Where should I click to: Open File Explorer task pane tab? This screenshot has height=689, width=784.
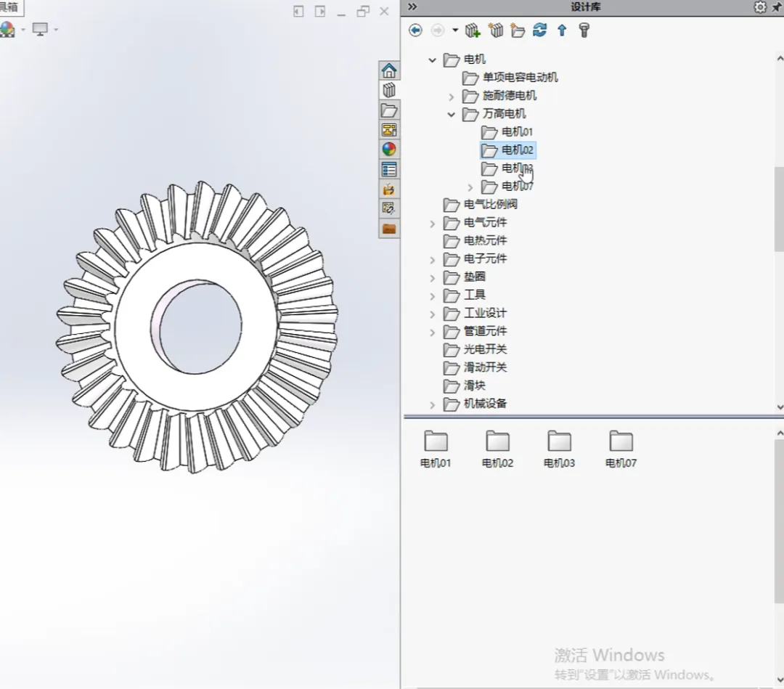[x=389, y=110]
